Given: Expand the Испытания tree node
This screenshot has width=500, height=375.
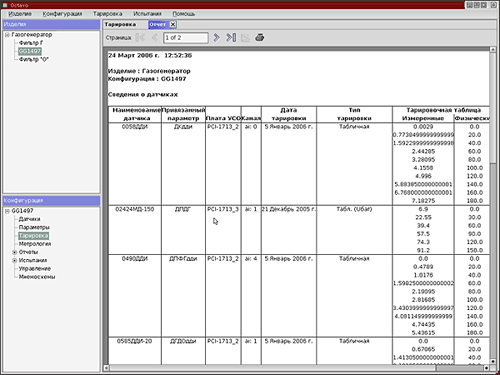Looking at the screenshot, I should point(15,261).
